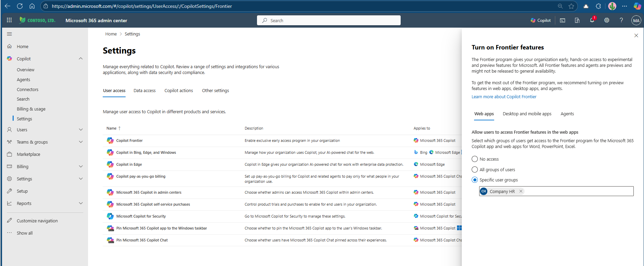The image size is (644, 266).
Task: Click the browser address bar URL
Action: pos(142,6)
